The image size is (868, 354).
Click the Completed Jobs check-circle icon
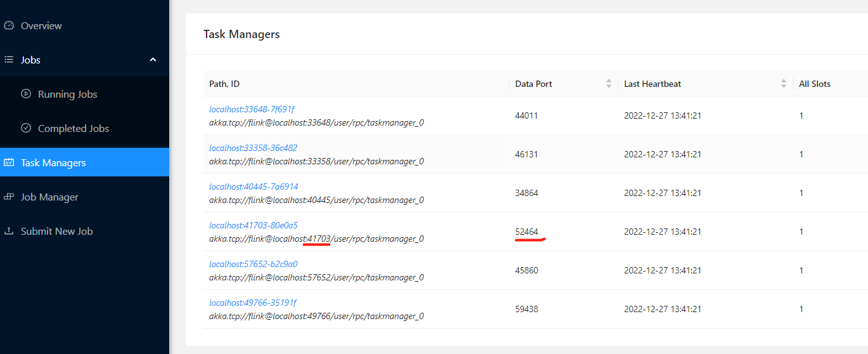[26, 128]
